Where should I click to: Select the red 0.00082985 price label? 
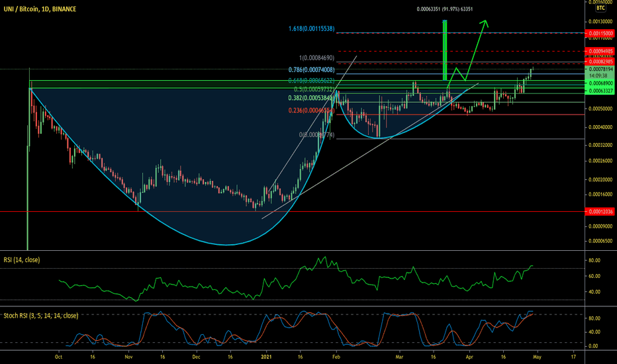600,62
